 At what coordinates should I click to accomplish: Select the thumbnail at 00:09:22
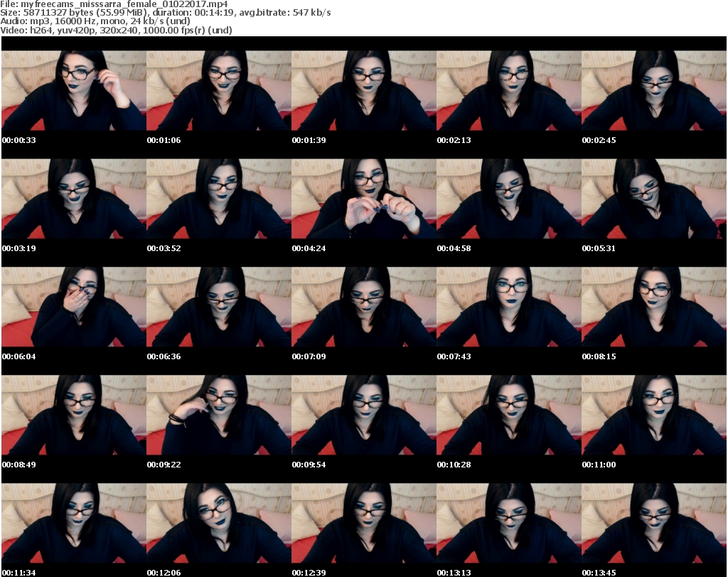[219, 415]
